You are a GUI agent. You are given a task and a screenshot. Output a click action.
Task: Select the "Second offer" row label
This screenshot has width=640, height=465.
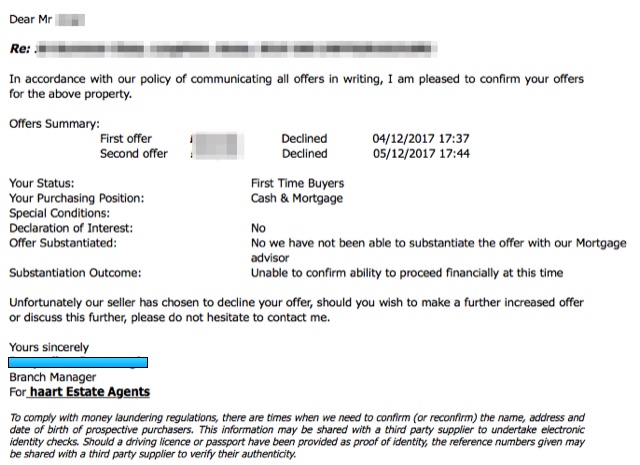coord(134,154)
